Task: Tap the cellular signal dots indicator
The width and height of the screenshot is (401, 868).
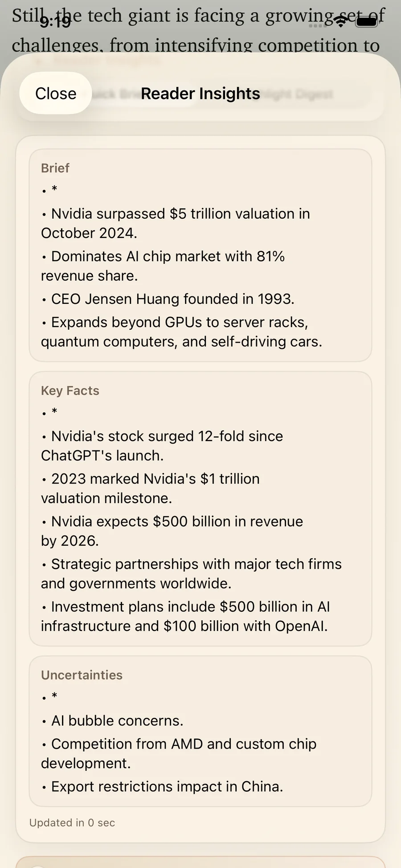Action: [317, 26]
